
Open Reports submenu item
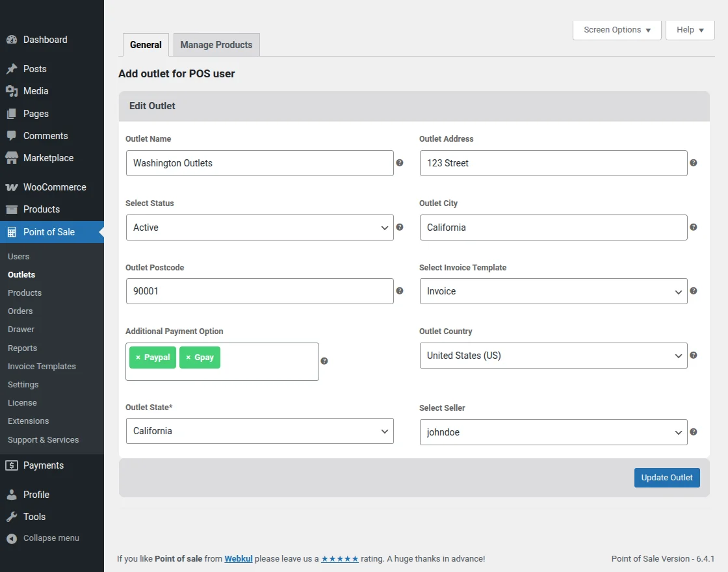point(22,348)
